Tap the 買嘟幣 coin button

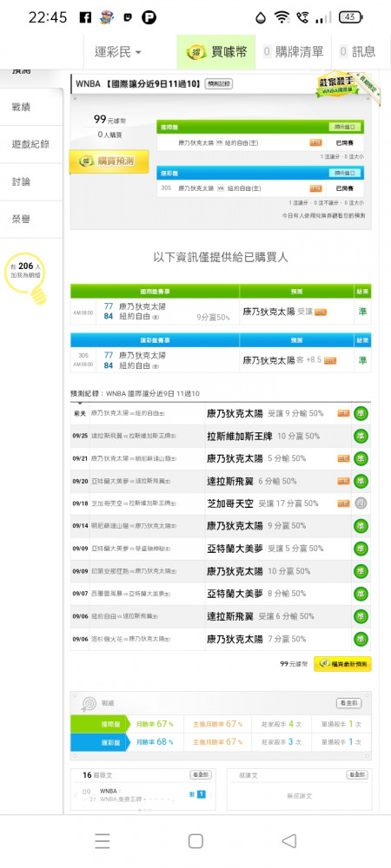[216, 52]
